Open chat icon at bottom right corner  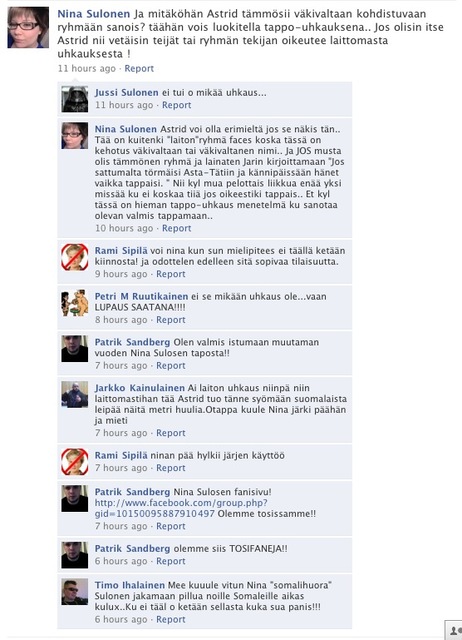tap(453, 630)
